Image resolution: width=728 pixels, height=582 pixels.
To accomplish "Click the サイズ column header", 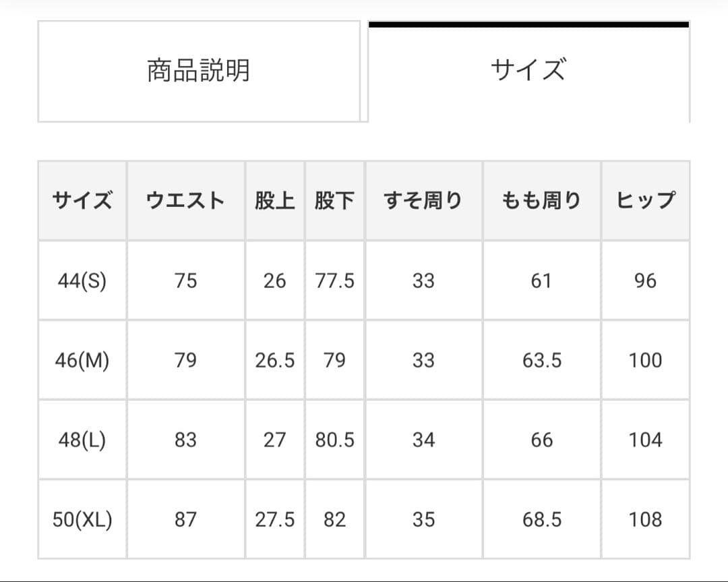I will pyautogui.click(x=82, y=200).
